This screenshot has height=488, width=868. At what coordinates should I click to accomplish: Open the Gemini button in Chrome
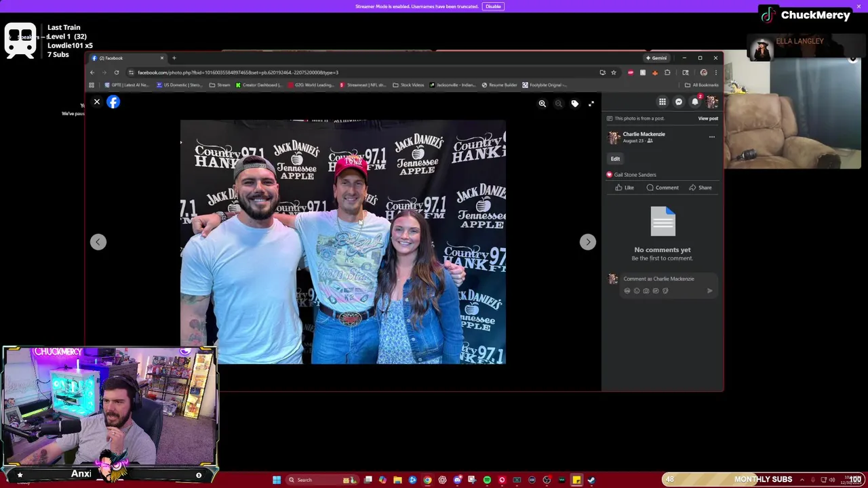(x=656, y=58)
